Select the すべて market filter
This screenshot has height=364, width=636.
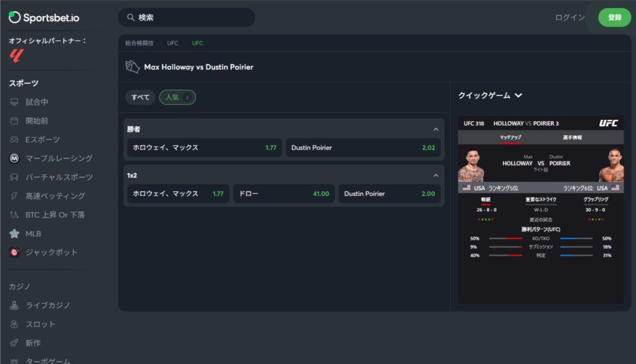[x=140, y=98]
